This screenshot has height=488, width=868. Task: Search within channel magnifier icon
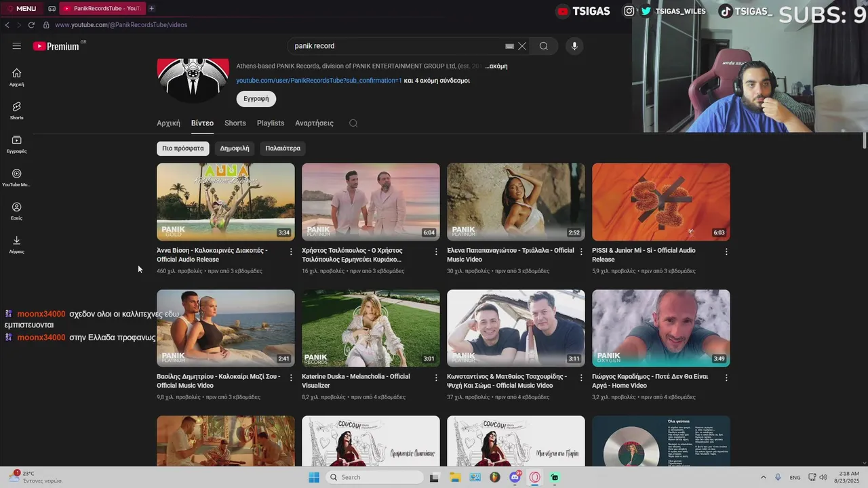[x=353, y=123]
